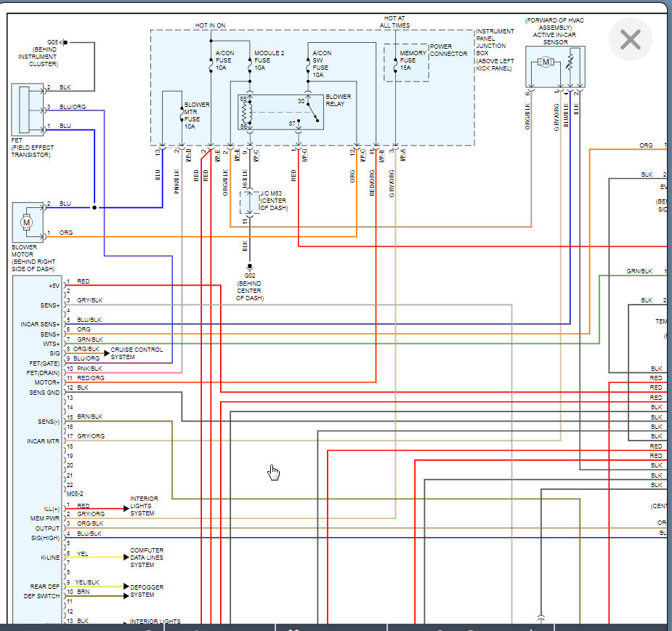Close the wiring diagram viewer with X
The height and width of the screenshot is (631, 672).
(x=631, y=39)
